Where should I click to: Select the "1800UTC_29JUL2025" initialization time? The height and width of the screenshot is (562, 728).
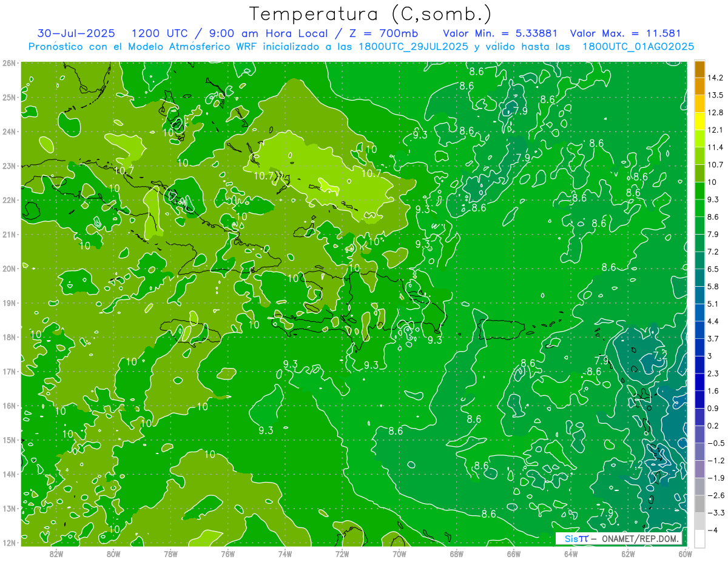(413, 47)
